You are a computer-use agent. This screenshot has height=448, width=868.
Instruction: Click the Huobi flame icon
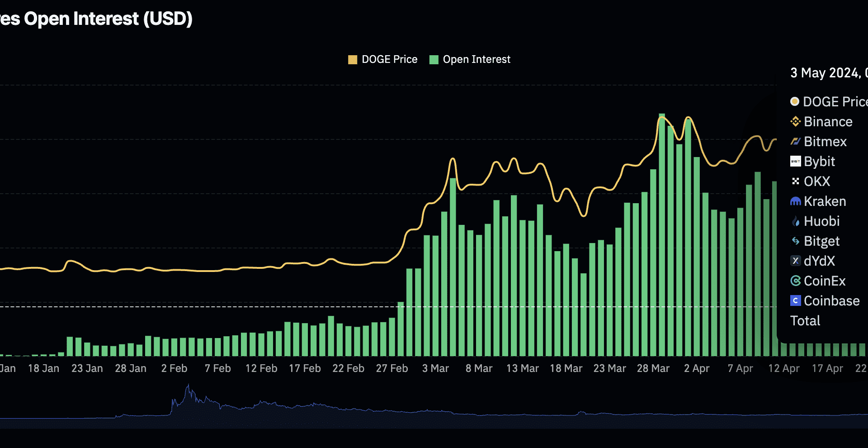794,221
